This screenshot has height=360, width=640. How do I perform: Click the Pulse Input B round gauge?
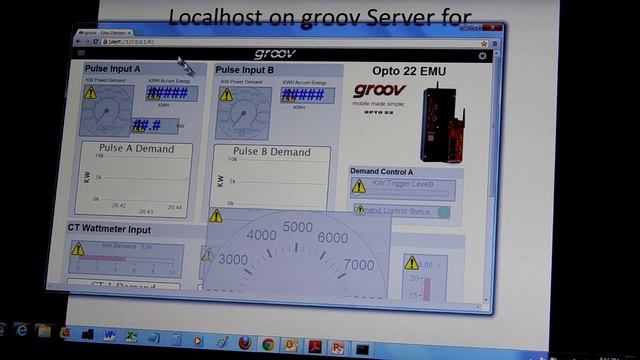coord(243,113)
